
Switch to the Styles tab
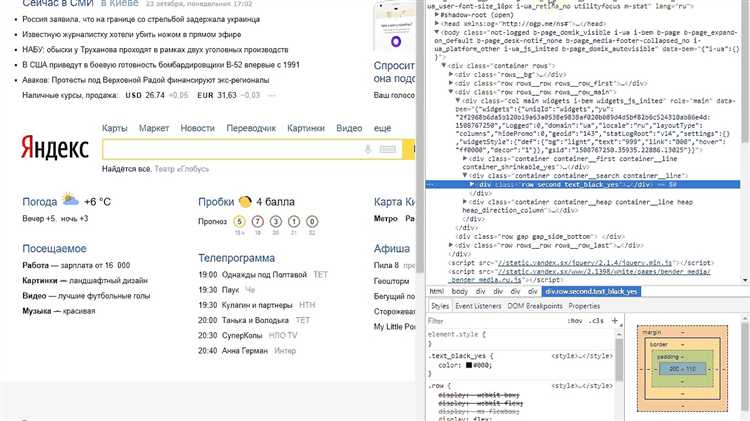tap(440, 306)
